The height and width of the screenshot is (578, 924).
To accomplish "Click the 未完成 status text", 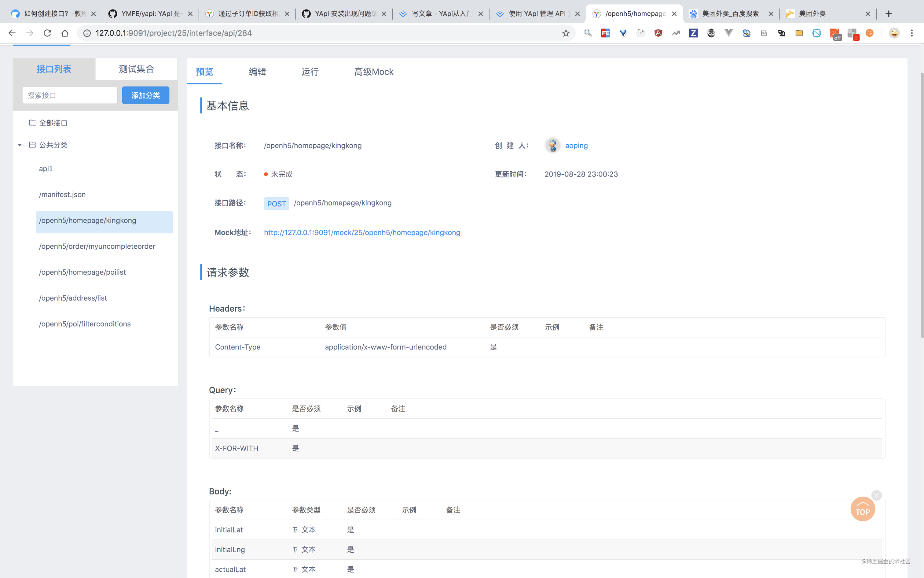I will [x=282, y=174].
